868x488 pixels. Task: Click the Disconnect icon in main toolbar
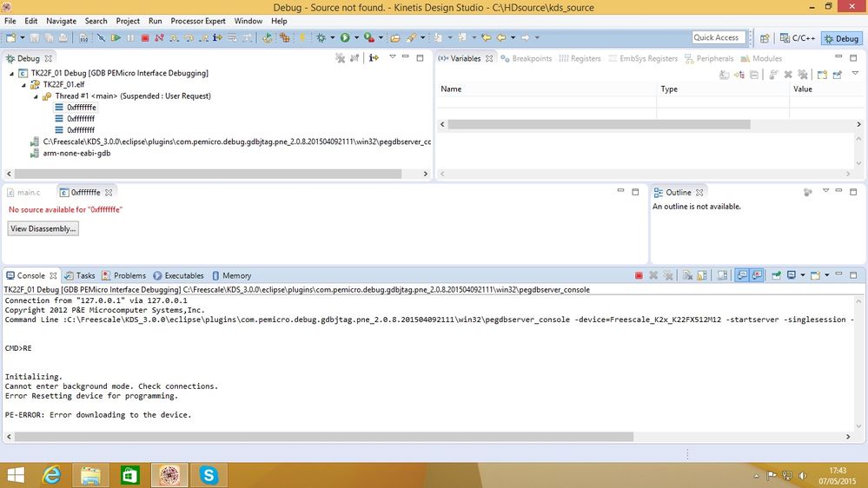[x=159, y=37]
